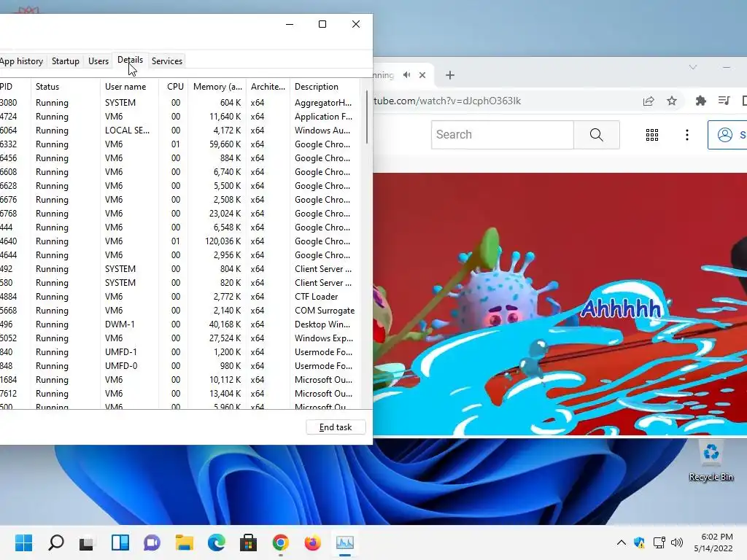Viewport: 747px width, 560px height.
Task: Sort by Memory column header
Action: coord(217,87)
